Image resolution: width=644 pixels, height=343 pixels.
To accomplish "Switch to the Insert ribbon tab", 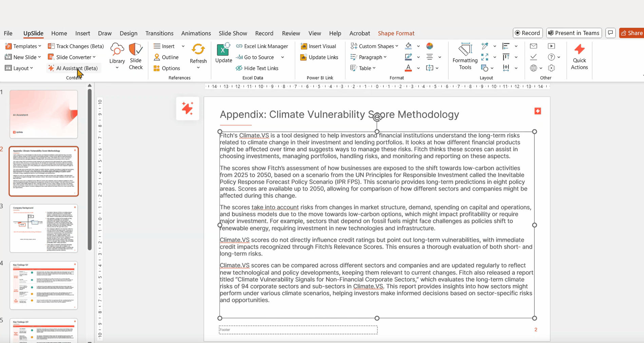I will click(82, 33).
